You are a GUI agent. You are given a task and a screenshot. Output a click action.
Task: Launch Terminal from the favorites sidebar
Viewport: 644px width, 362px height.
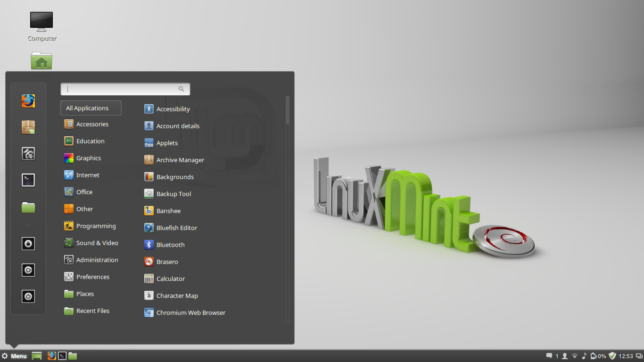pyautogui.click(x=28, y=180)
